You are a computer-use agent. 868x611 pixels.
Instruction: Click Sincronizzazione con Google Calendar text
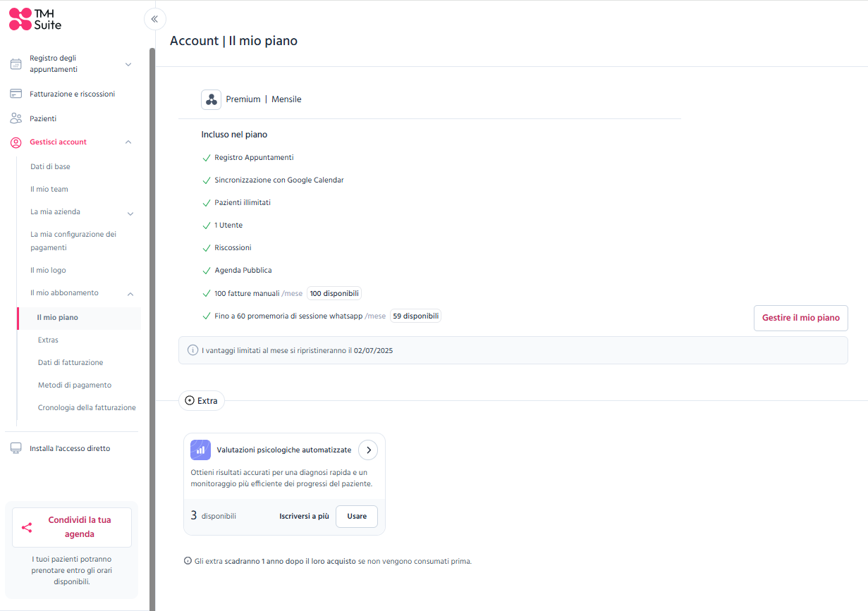click(x=279, y=180)
